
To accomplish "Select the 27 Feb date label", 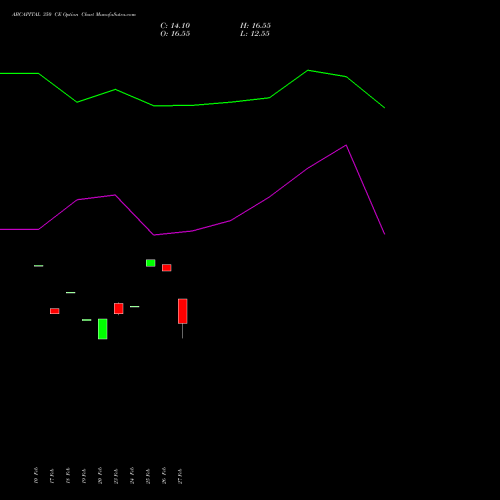I will pyautogui.click(x=180, y=475).
